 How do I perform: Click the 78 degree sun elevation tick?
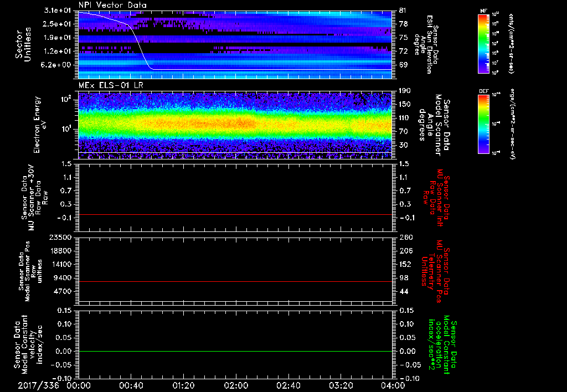404,24
